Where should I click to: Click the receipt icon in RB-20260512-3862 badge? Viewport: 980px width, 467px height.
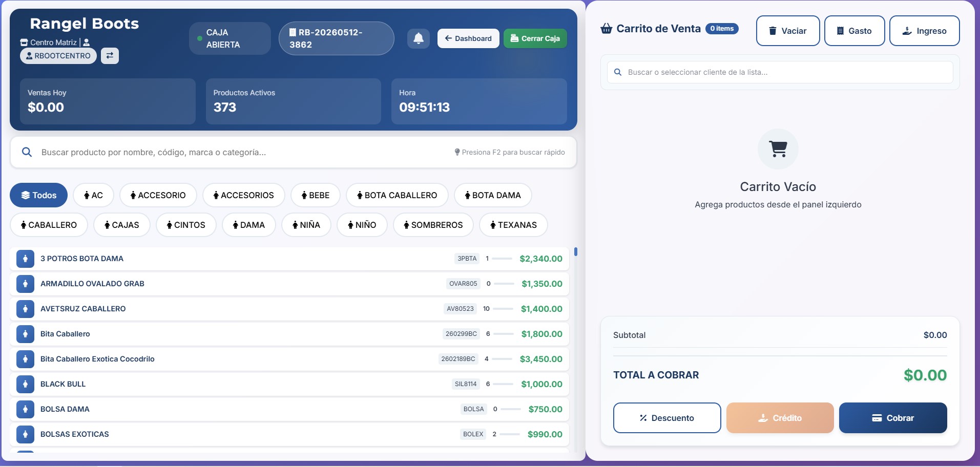(293, 32)
